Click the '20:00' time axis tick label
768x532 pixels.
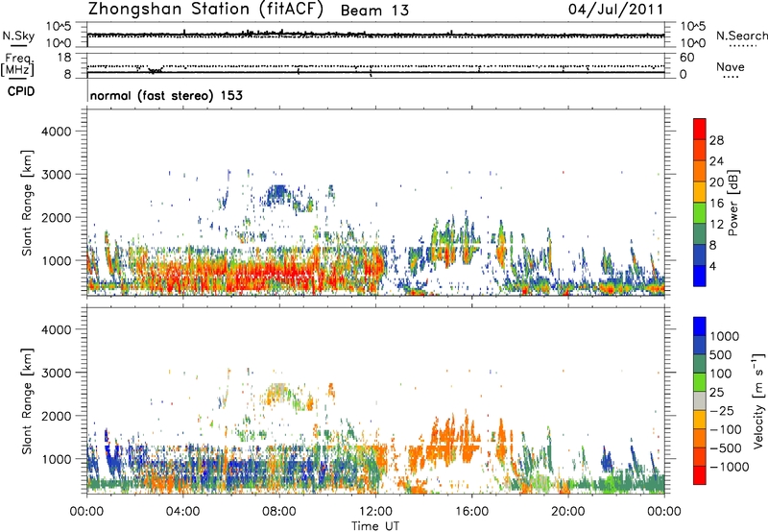pos(567,512)
